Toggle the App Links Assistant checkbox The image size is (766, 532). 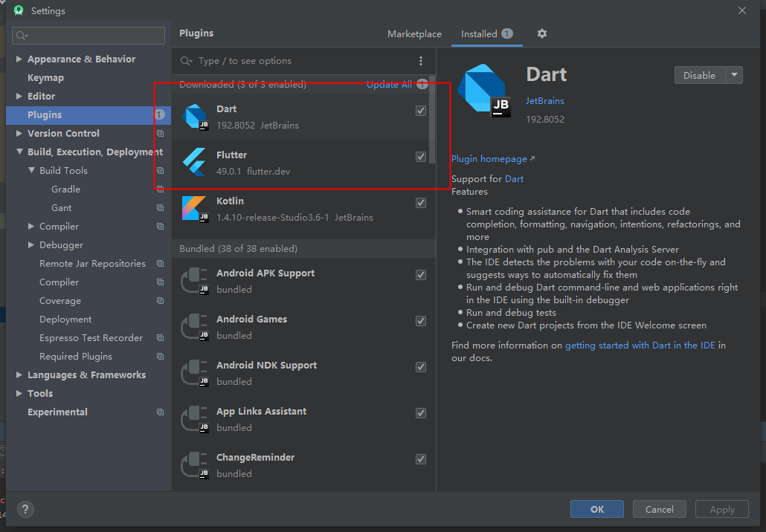[x=421, y=413]
